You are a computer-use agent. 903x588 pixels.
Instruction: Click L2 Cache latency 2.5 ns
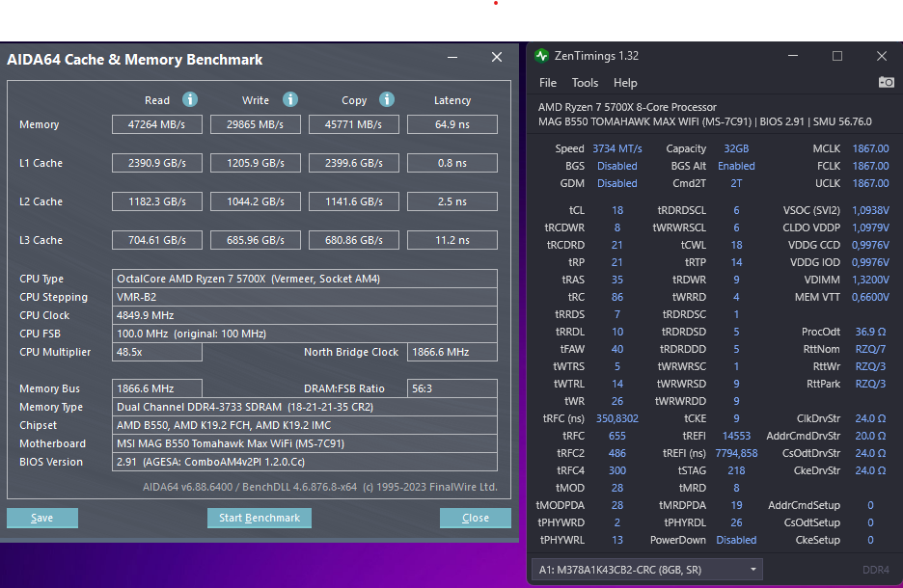452,201
